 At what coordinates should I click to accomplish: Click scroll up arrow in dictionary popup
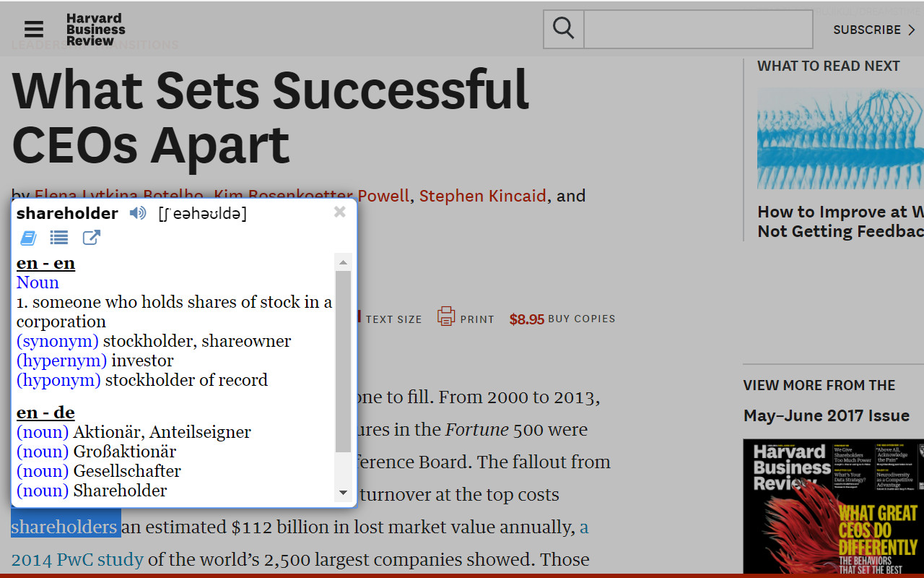click(x=344, y=262)
